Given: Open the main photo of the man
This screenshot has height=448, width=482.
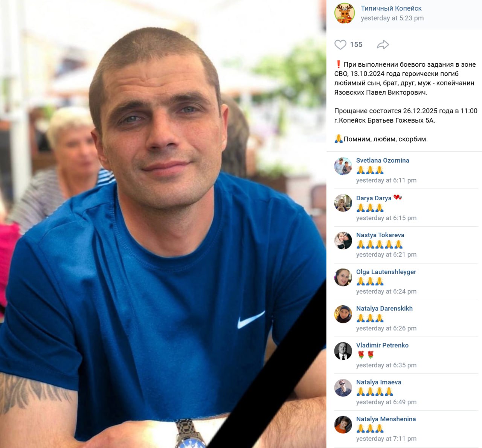Looking at the screenshot, I should click(x=163, y=224).
